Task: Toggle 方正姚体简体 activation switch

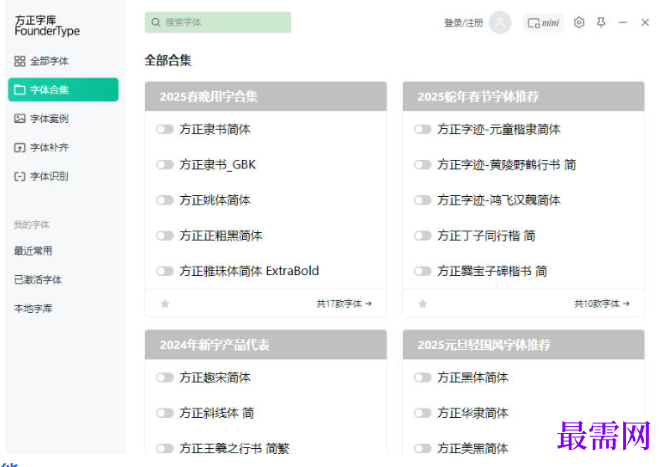Action: tap(165, 200)
